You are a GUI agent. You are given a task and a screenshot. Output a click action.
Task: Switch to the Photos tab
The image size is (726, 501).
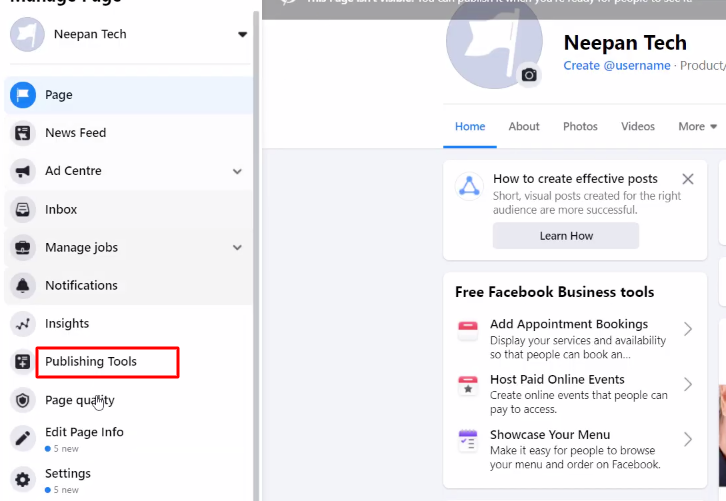(x=580, y=126)
